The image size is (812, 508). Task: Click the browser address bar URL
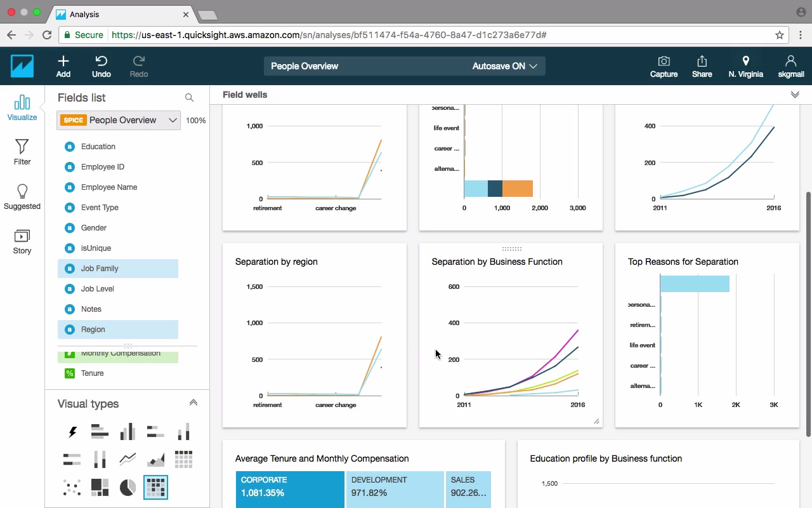(329, 35)
